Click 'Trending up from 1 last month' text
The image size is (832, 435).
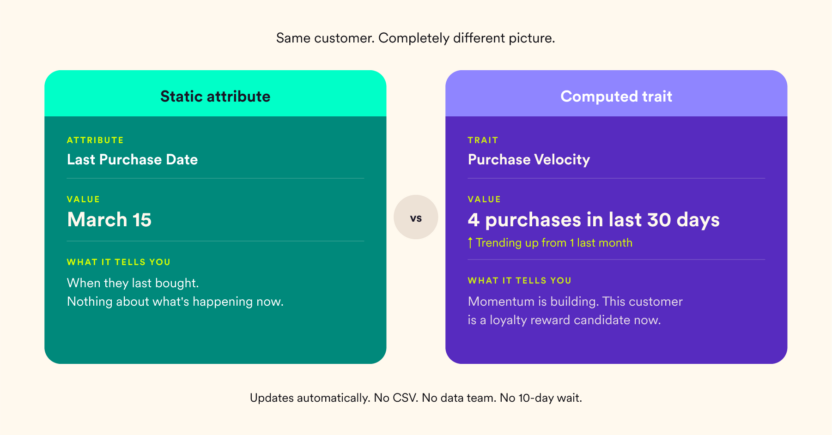click(554, 243)
